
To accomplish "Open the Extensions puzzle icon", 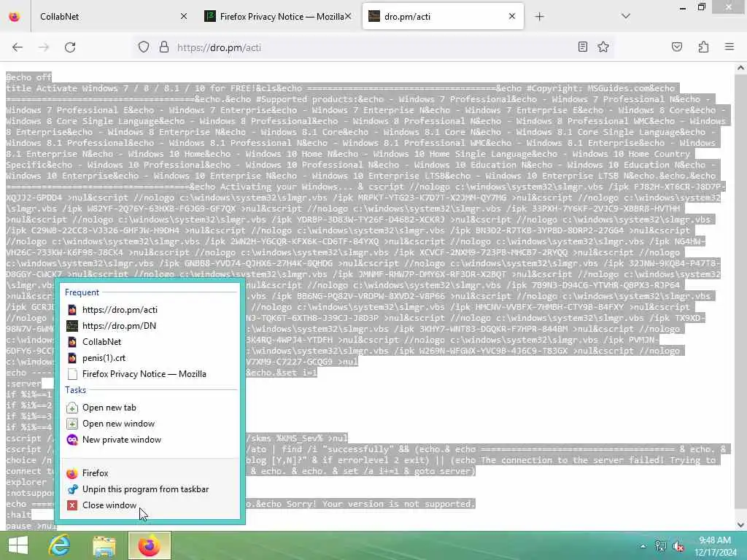I will (703, 47).
